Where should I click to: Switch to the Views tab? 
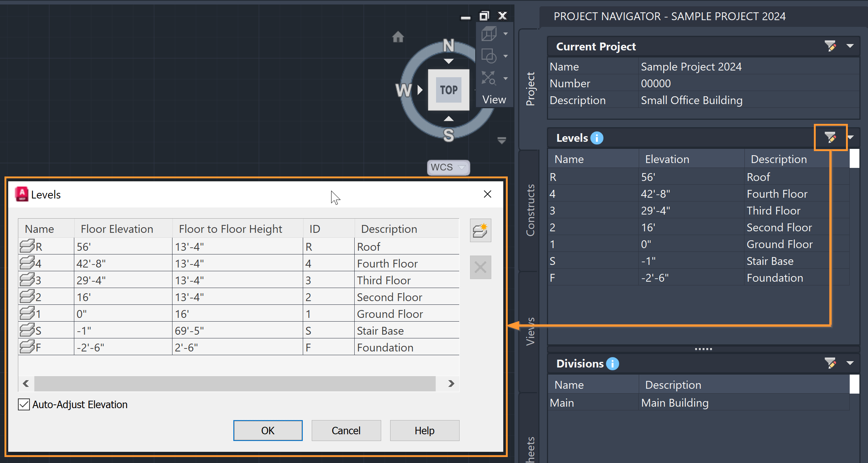(530, 331)
